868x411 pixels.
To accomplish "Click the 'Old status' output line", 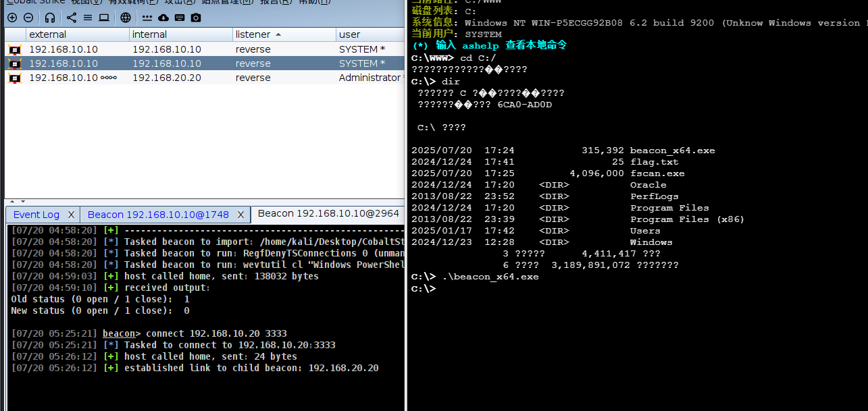I will coord(100,299).
